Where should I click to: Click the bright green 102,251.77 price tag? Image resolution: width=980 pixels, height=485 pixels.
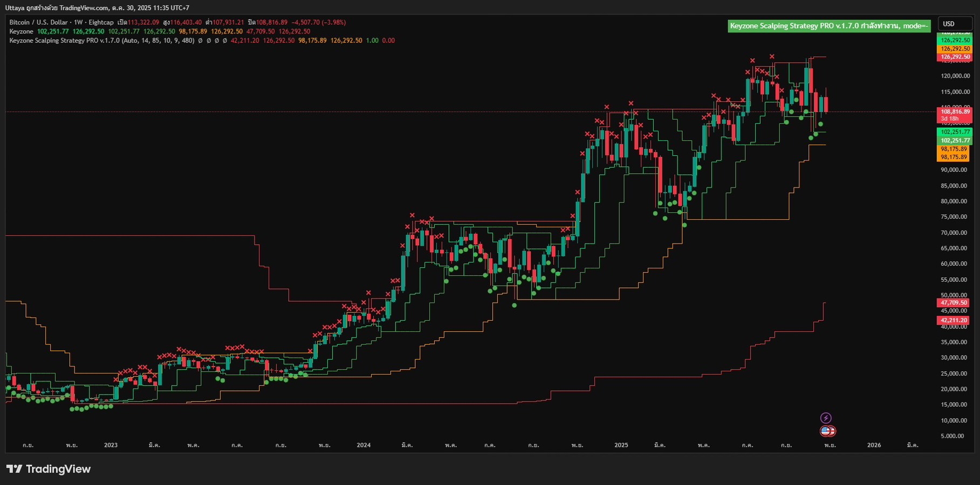(955, 132)
